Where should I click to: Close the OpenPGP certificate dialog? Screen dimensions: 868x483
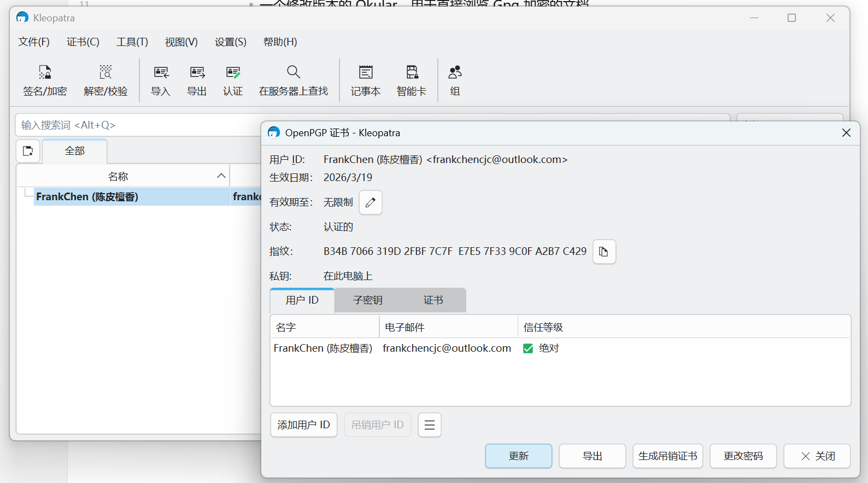pos(846,133)
